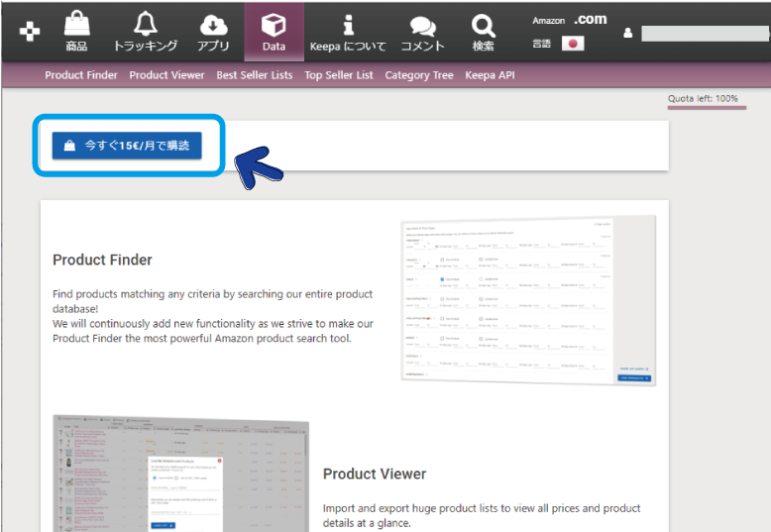The height and width of the screenshot is (532, 771).
Task: Go to Category Tree
Action: [x=419, y=75]
